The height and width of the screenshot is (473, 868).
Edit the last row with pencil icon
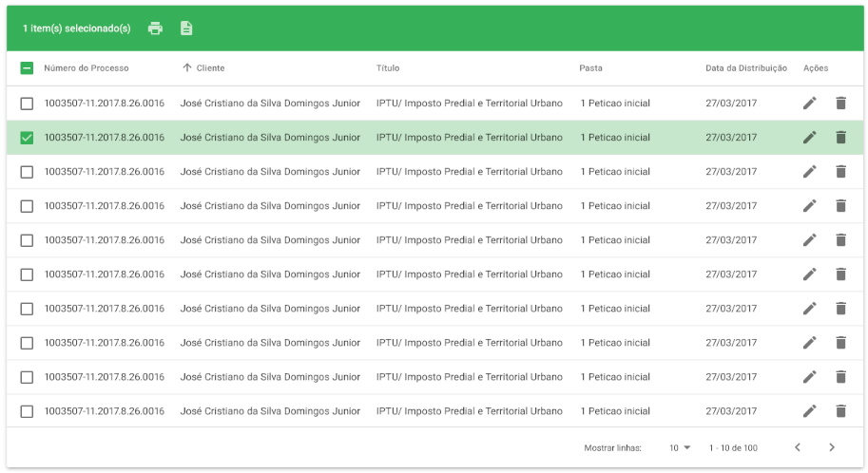[x=809, y=411]
